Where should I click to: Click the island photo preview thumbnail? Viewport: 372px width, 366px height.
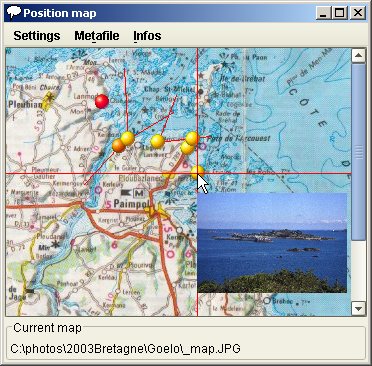click(x=272, y=243)
